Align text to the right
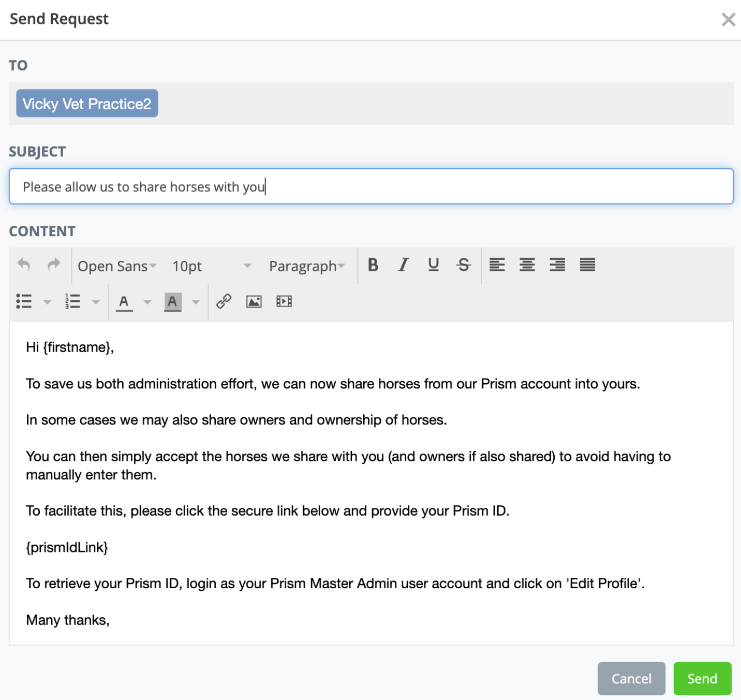 (x=557, y=265)
